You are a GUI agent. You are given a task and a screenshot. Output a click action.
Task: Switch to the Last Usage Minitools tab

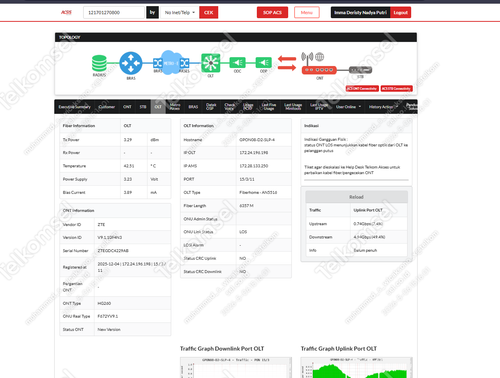(x=293, y=107)
